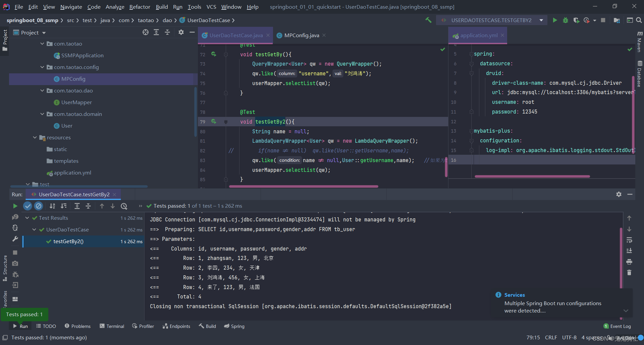Image resolution: width=644 pixels, height=345 pixels.
Task: Collapse all nodes in Project panel
Action: (x=167, y=32)
